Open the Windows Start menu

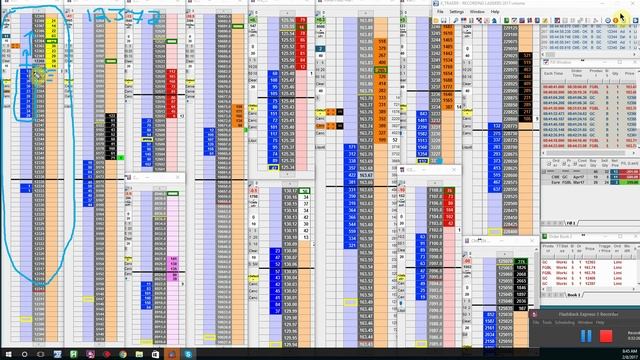[x=8, y=354]
